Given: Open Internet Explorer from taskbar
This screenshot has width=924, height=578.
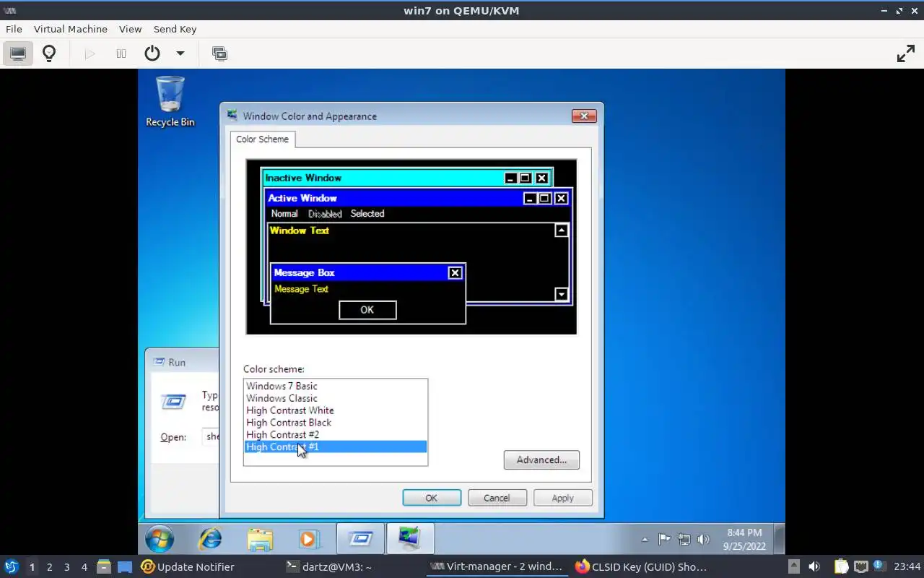Looking at the screenshot, I should (x=210, y=539).
